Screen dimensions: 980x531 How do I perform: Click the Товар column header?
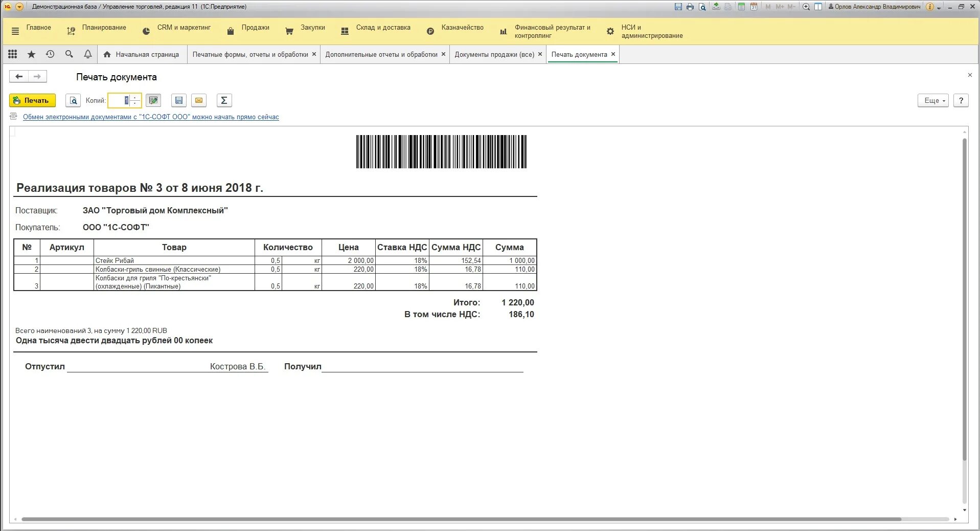pyautogui.click(x=174, y=248)
